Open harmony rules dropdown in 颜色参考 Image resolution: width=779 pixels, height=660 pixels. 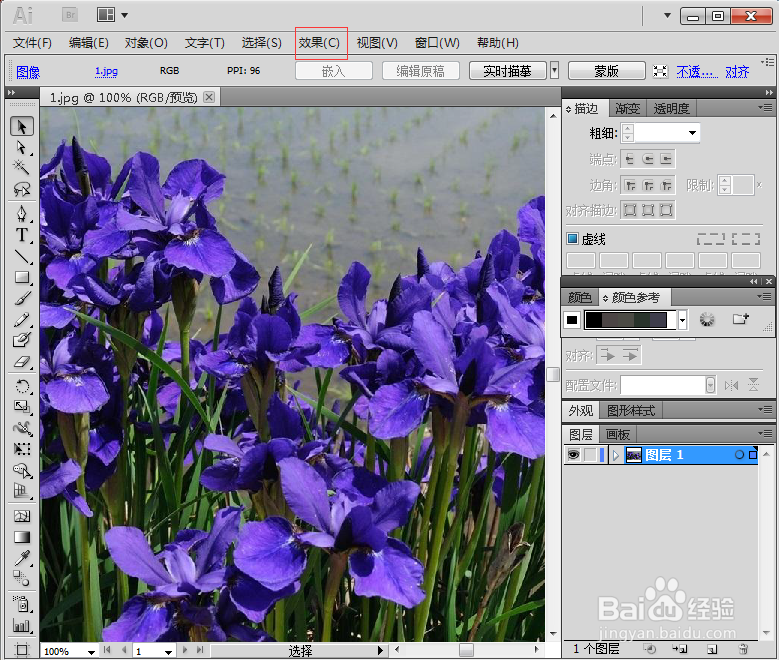[x=683, y=320]
